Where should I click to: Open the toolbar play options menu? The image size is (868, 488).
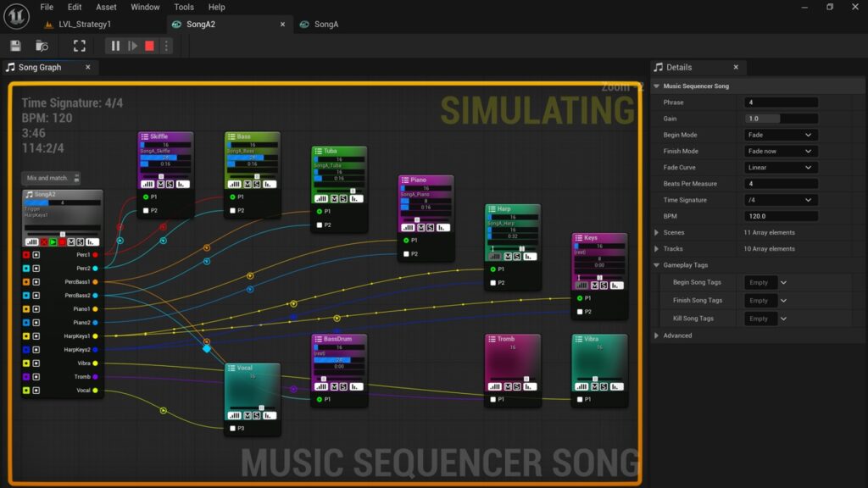[165, 46]
